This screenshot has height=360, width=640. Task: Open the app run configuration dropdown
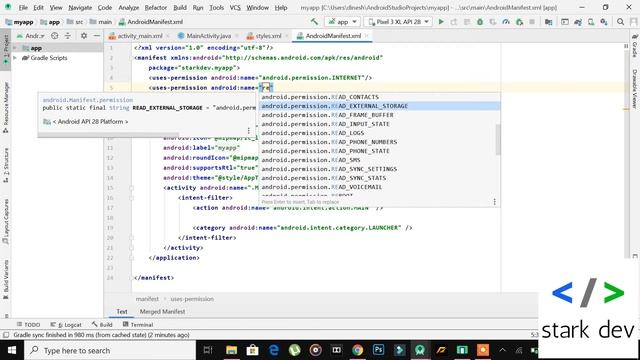click(x=342, y=22)
